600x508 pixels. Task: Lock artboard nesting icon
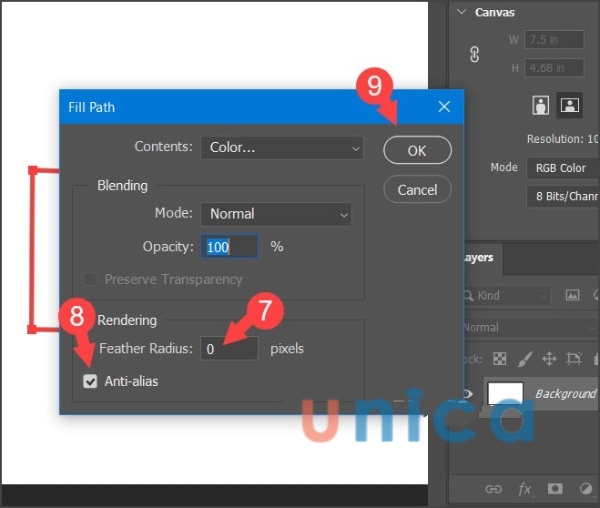[x=574, y=358]
